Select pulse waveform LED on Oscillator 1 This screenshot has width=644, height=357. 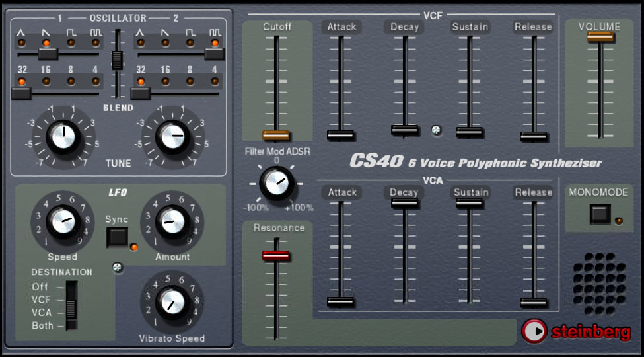(x=96, y=43)
